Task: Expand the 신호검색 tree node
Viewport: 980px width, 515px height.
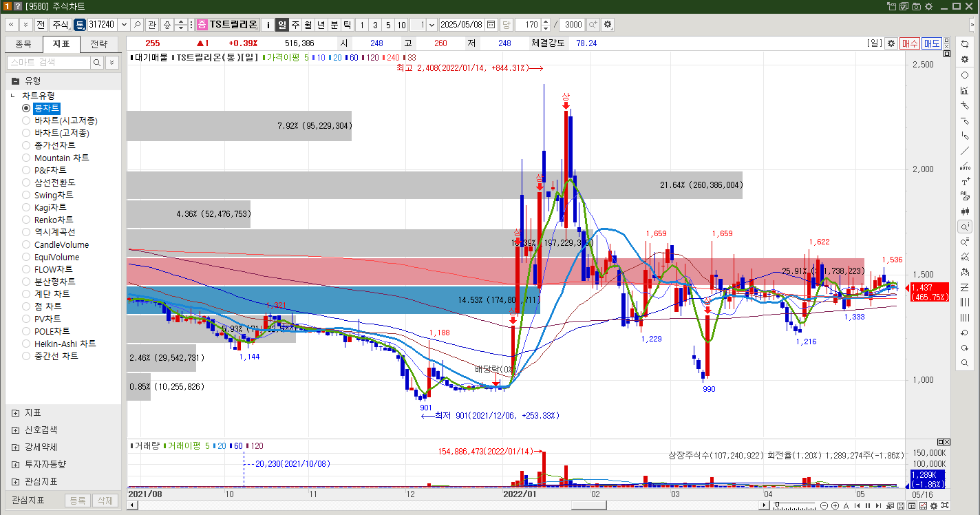Action: point(15,430)
